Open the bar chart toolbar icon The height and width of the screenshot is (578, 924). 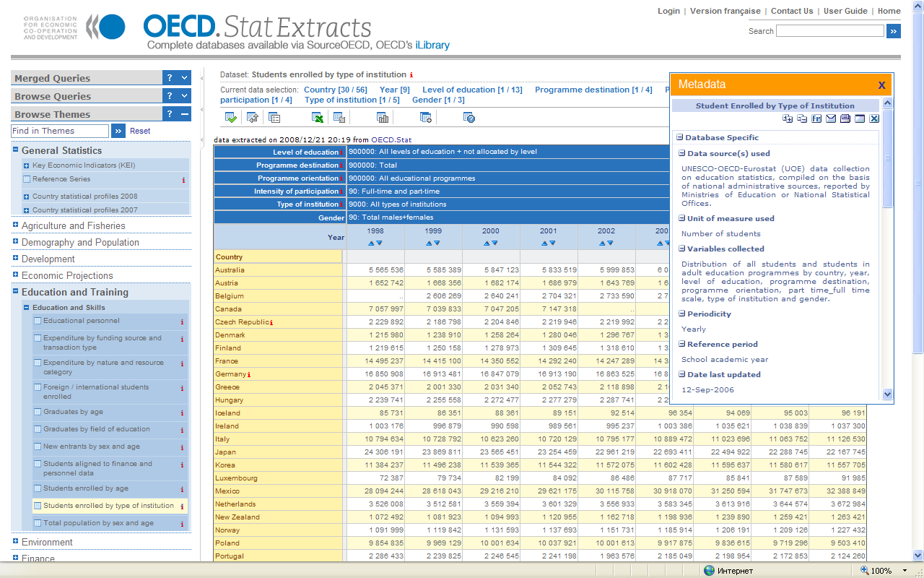[x=383, y=118]
